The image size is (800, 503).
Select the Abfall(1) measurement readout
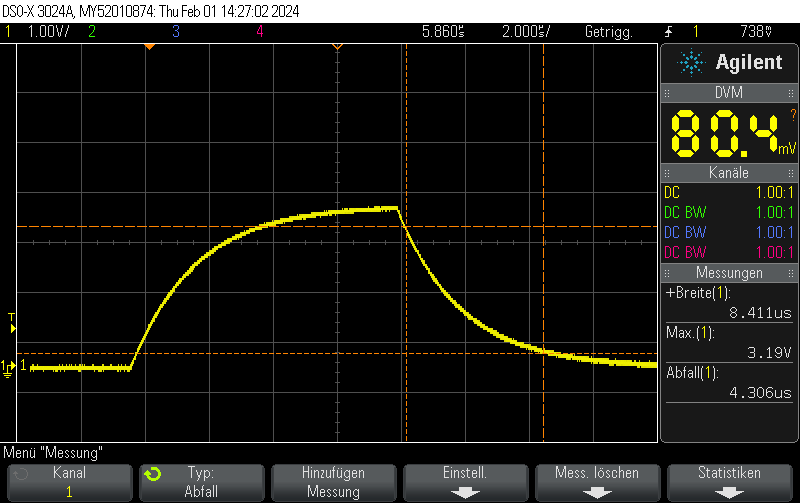click(729, 383)
